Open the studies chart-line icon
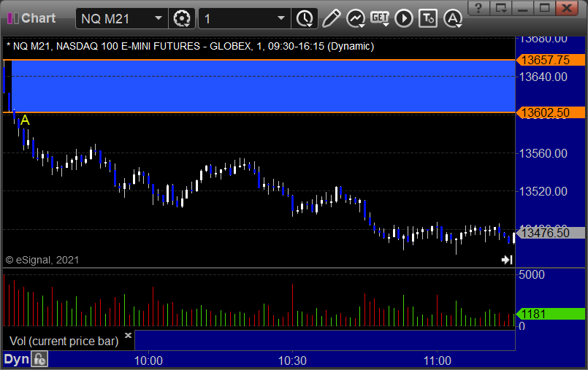 pos(356,18)
